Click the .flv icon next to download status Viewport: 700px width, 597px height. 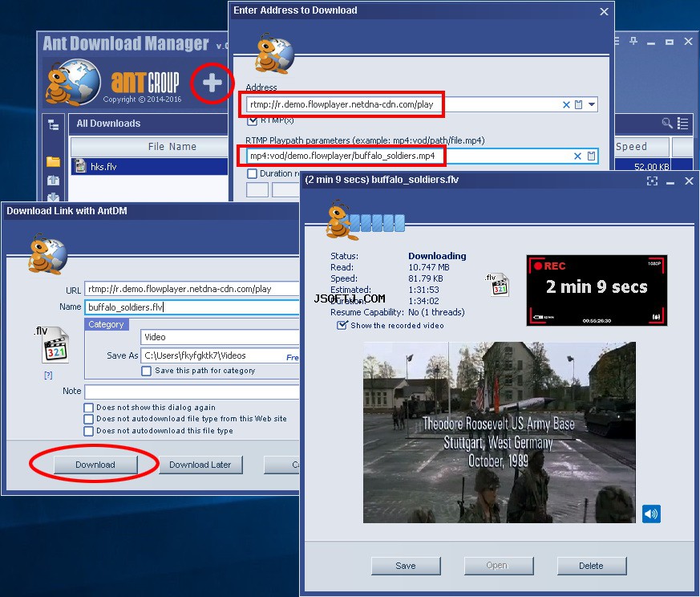tap(497, 285)
